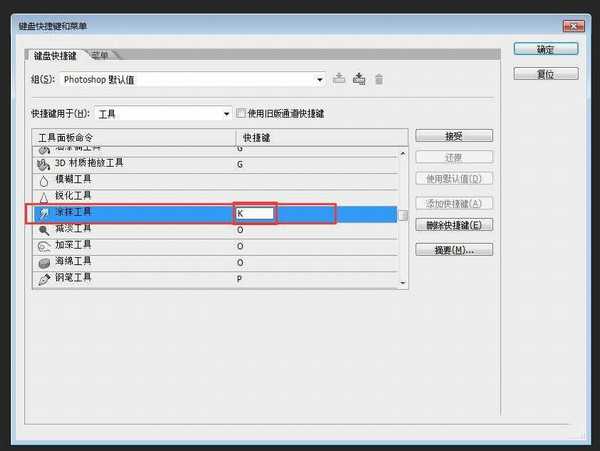Click the shortcut input field containing K
This screenshot has width=600, height=451.
click(254, 213)
